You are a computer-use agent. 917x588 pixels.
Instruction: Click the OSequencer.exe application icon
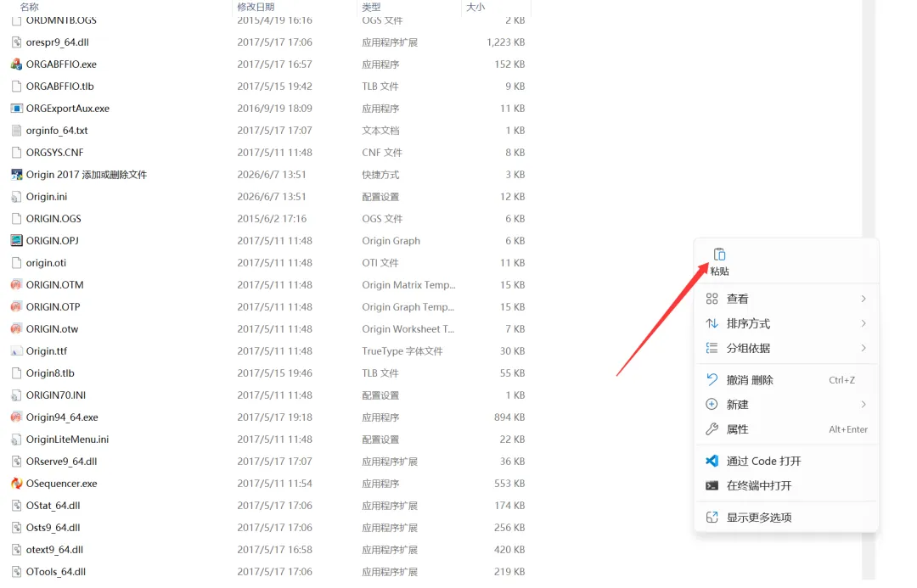(x=16, y=484)
